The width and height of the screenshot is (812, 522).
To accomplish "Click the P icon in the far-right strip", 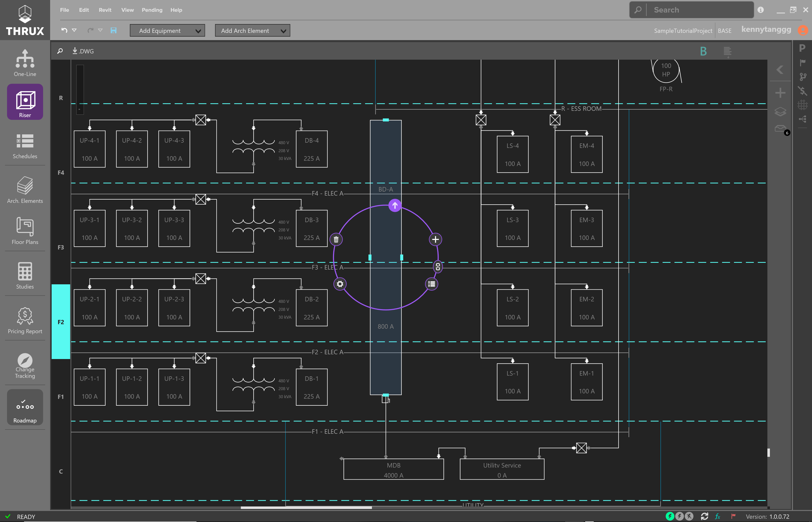I will tap(802, 48).
